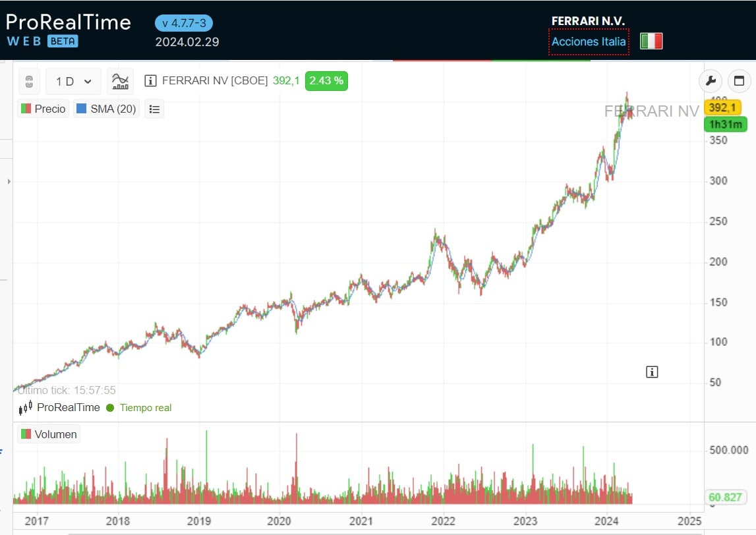Click the Italian flag icon
Screen dimensions: 756x535
click(651, 41)
